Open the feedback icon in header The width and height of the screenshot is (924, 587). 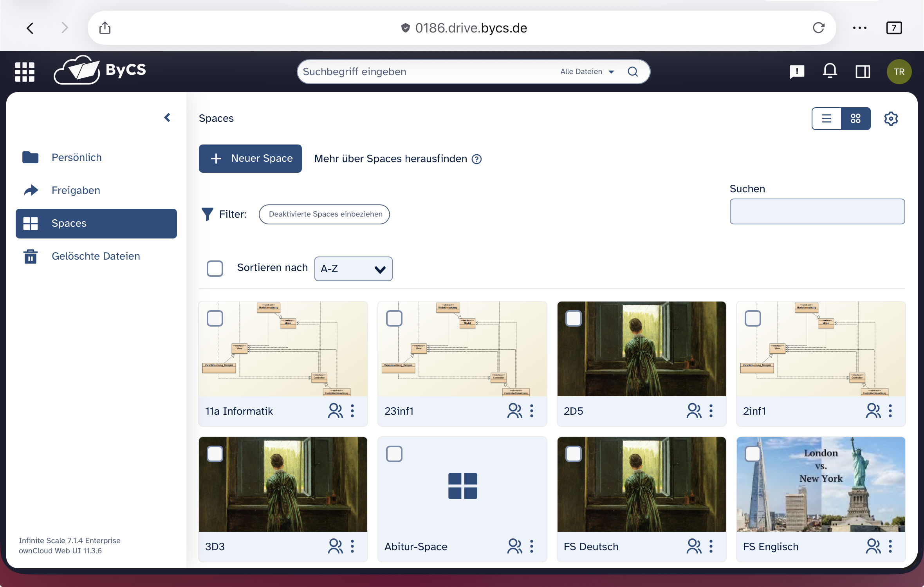(797, 72)
